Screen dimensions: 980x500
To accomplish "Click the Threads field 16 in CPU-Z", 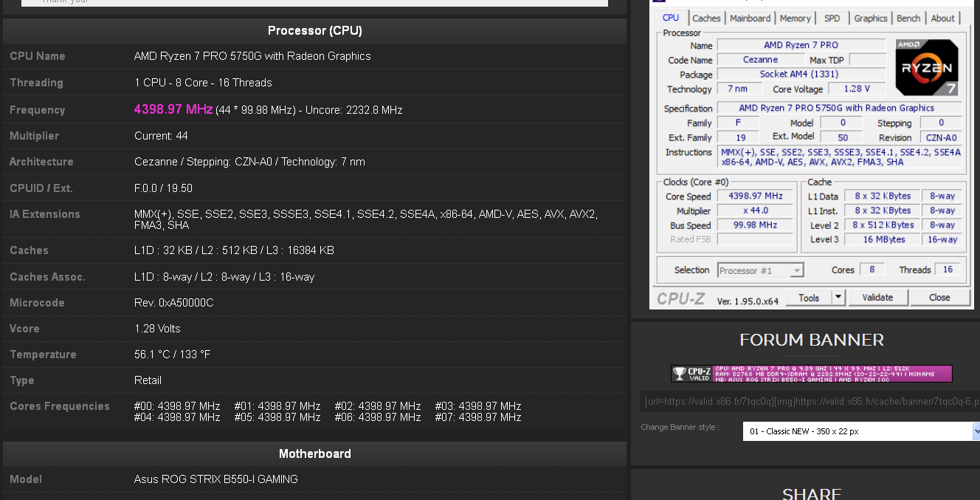I will coord(948,270).
